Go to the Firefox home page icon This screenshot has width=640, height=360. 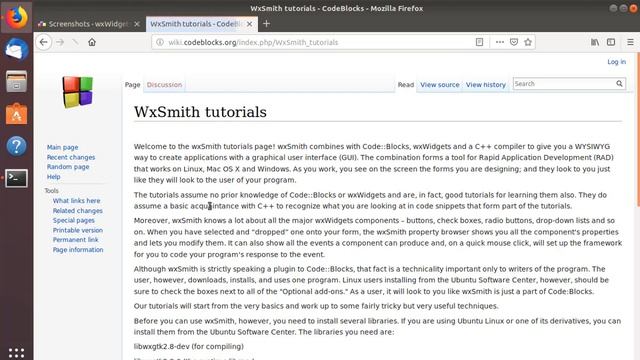92,42
